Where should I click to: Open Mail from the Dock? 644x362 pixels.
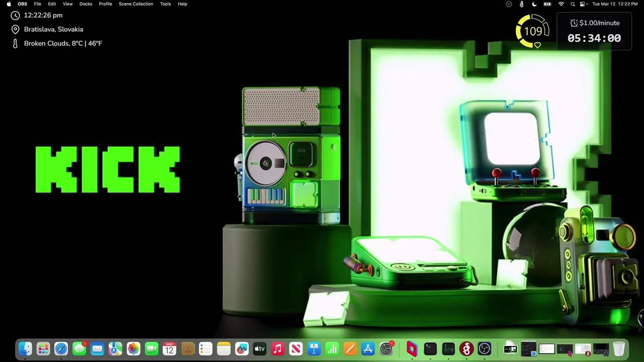[97, 348]
